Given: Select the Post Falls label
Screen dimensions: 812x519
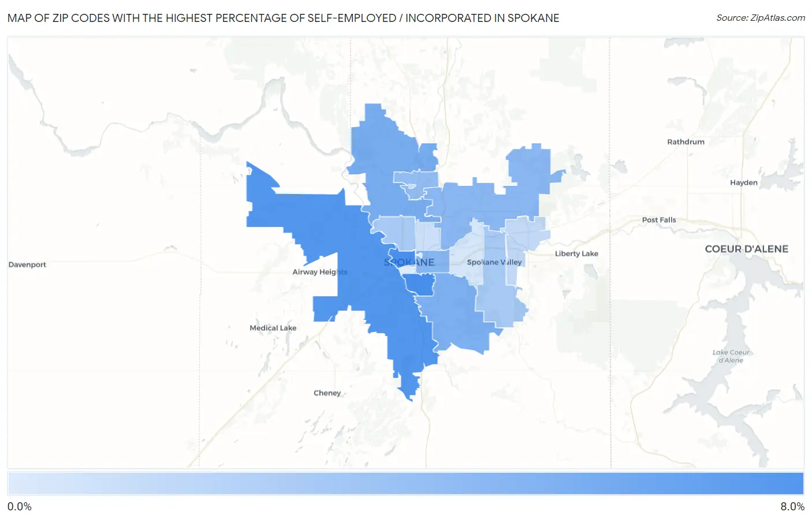Looking at the screenshot, I should (659, 220).
